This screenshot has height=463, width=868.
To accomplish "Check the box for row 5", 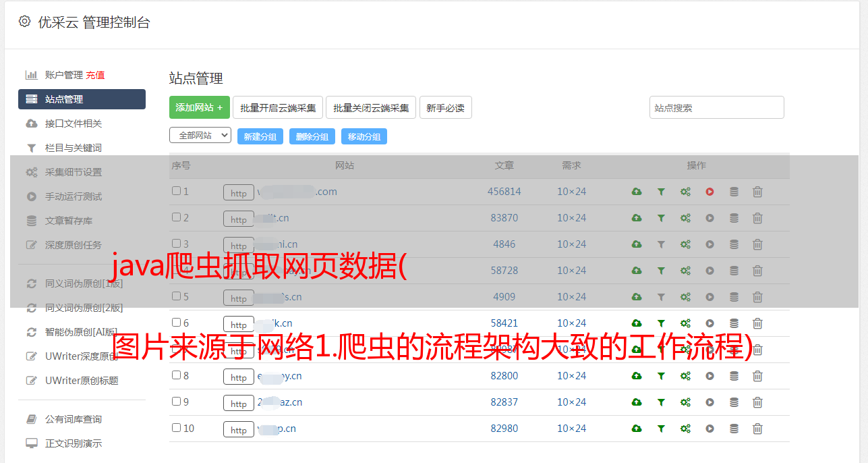I will (x=176, y=296).
